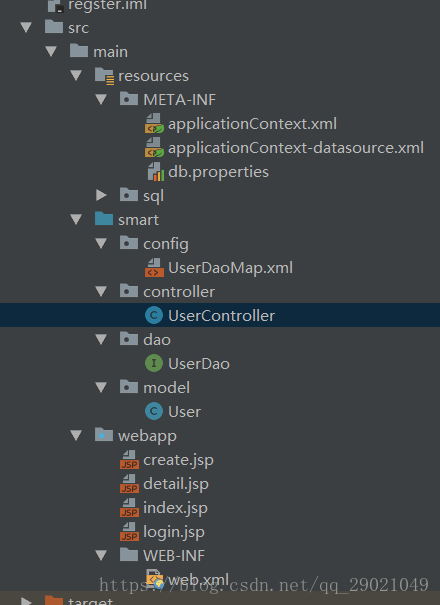This screenshot has height=605, width=440.
Task: Click the META-INF folder icon
Action: (129, 99)
